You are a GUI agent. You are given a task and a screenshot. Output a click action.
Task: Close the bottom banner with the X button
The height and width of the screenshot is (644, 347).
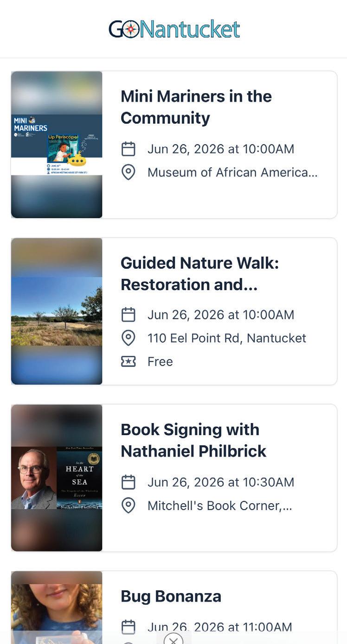click(173, 638)
